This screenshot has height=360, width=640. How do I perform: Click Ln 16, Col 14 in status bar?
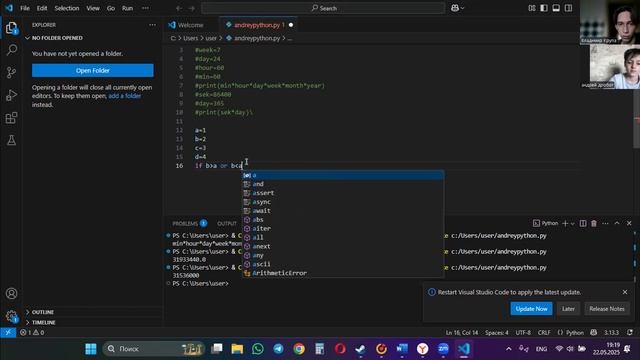point(462,333)
